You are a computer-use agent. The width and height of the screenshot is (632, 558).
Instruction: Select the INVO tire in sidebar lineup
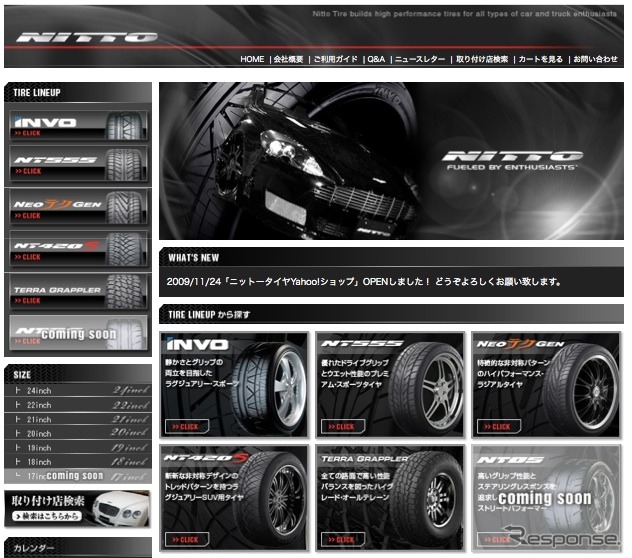[78, 125]
